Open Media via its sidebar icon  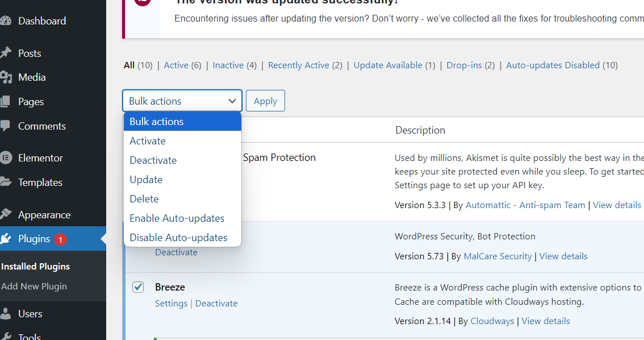coord(6,77)
